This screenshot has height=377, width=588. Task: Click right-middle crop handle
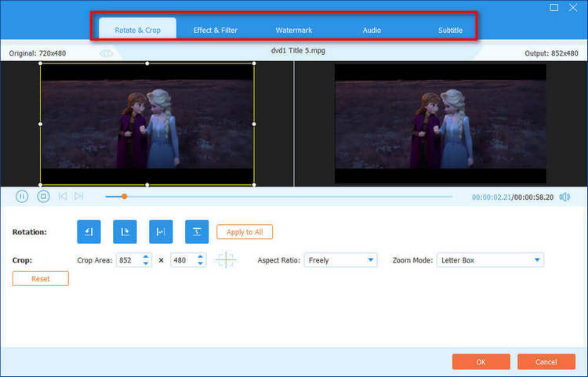254,124
